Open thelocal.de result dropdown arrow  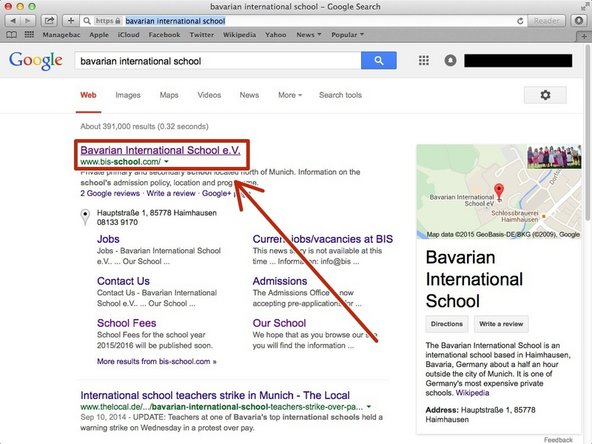pos(368,407)
